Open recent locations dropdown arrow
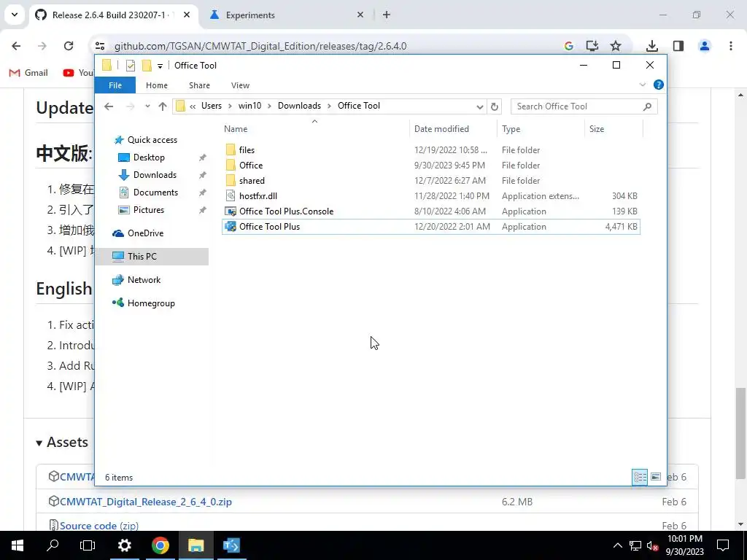Image resolution: width=747 pixels, height=560 pixels. coord(147,106)
